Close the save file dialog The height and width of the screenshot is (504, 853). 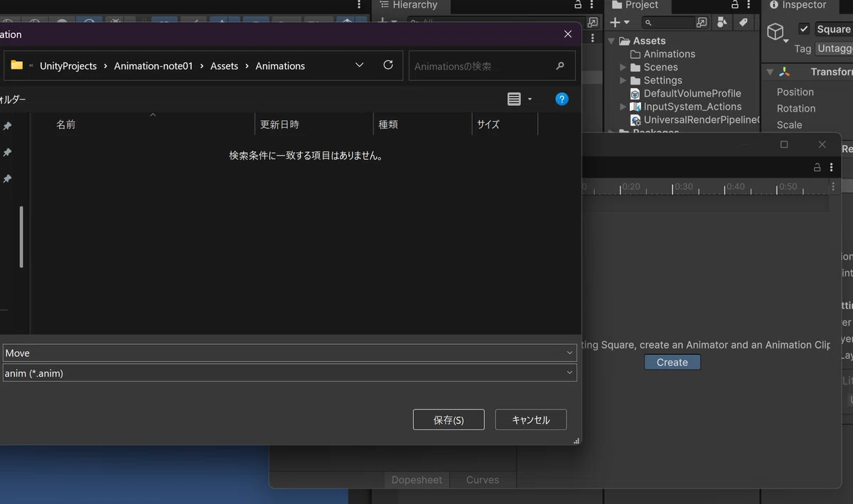coord(567,34)
